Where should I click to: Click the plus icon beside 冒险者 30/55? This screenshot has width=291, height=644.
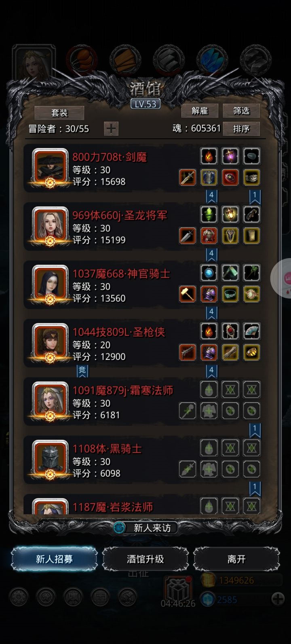(x=111, y=129)
